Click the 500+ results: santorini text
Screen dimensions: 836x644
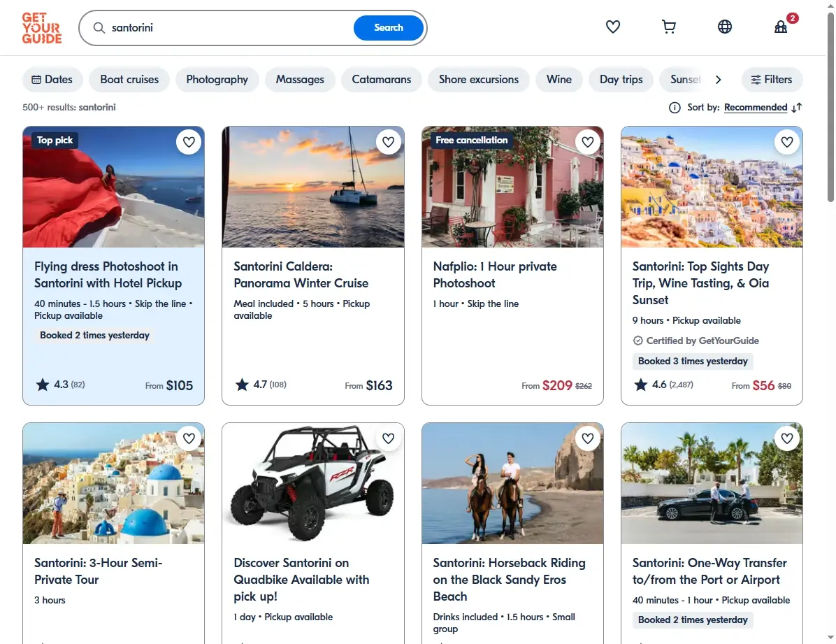pyautogui.click(x=69, y=107)
